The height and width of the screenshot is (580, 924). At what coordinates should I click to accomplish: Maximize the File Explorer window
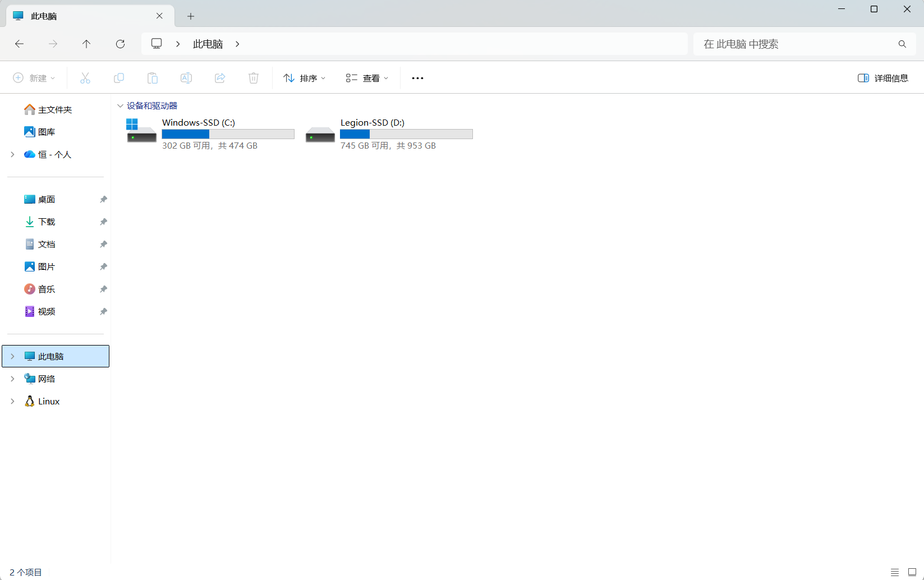click(x=874, y=9)
